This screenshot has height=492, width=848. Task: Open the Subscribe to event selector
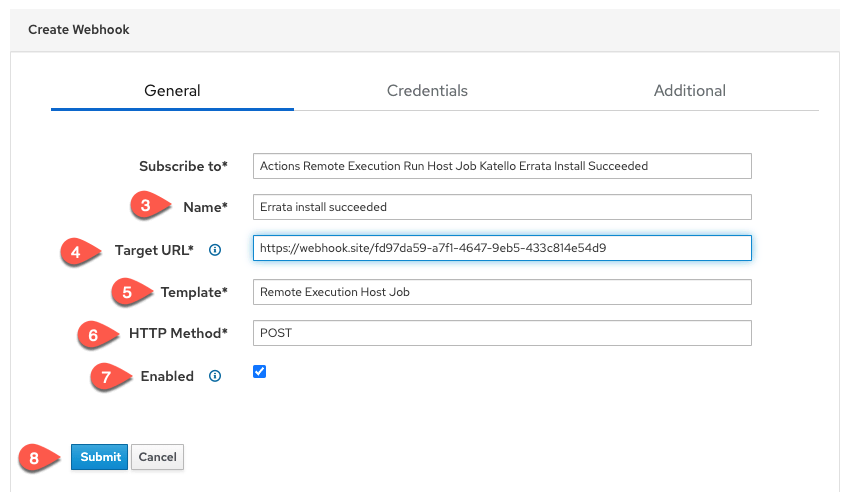501,165
